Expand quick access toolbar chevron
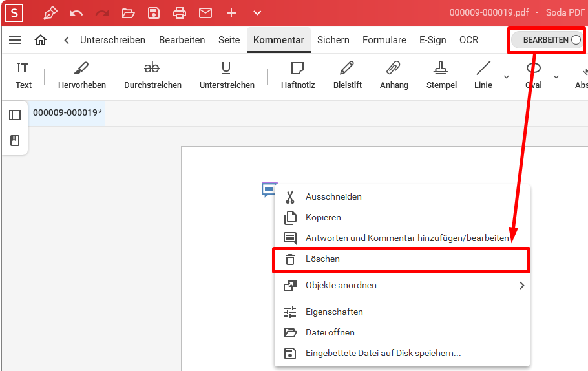The width and height of the screenshot is (588, 371). click(x=257, y=13)
